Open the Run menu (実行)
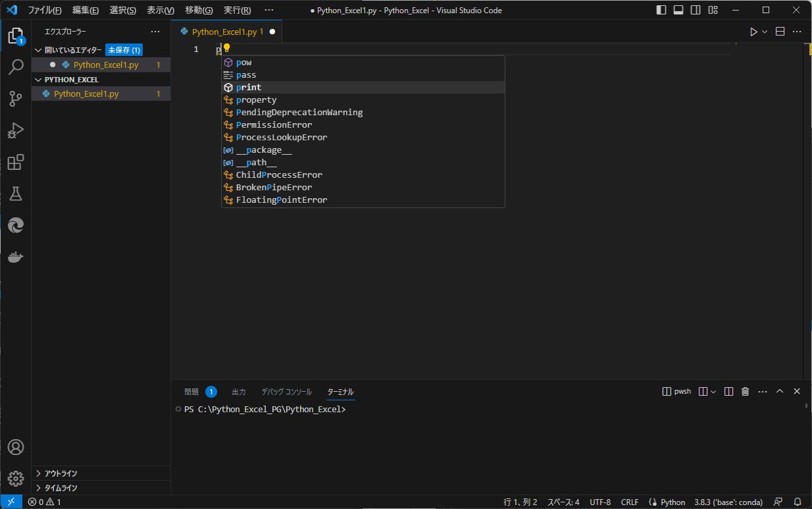This screenshot has height=509, width=812. [x=237, y=10]
